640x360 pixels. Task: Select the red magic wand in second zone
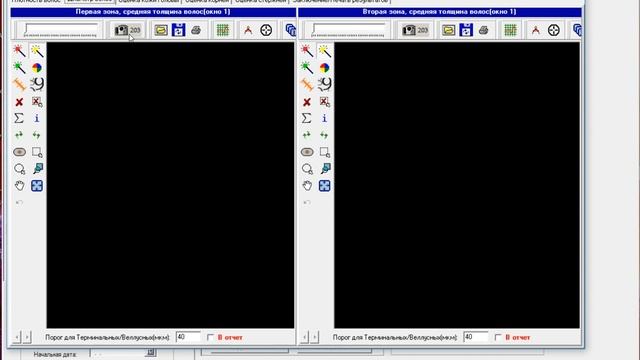[x=307, y=51]
